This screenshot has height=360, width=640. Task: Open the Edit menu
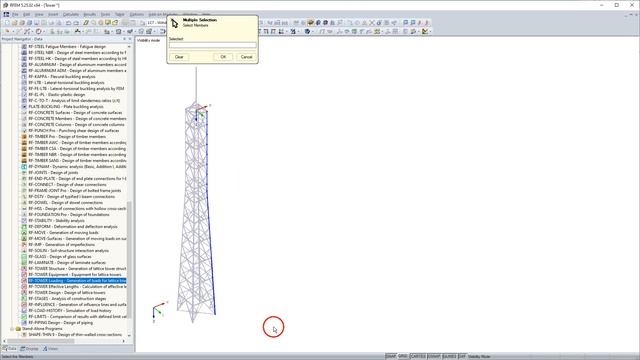(x=27, y=14)
